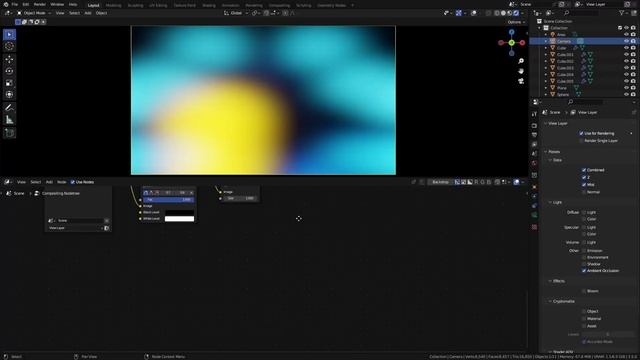Image resolution: width=640 pixels, height=360 pixels.
Task: Hide the Sphere object with its eye icon
Action: [x=626, y=94]
